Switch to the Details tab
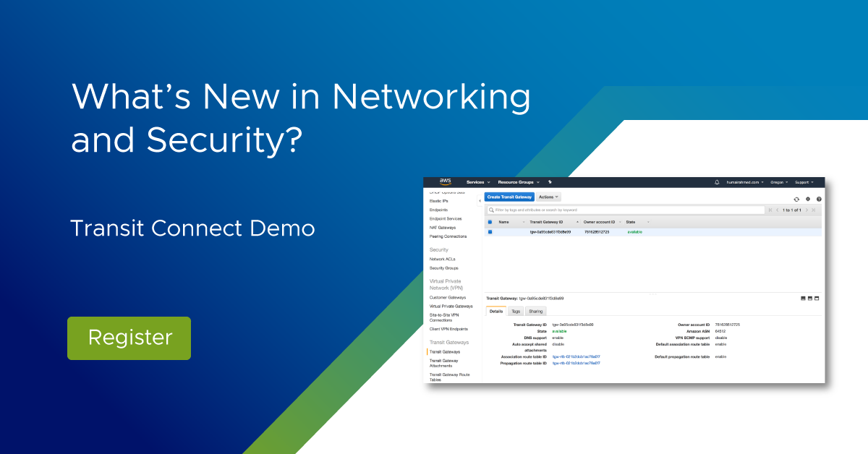The width and height of the screenshot is (868, 454). 496,311
